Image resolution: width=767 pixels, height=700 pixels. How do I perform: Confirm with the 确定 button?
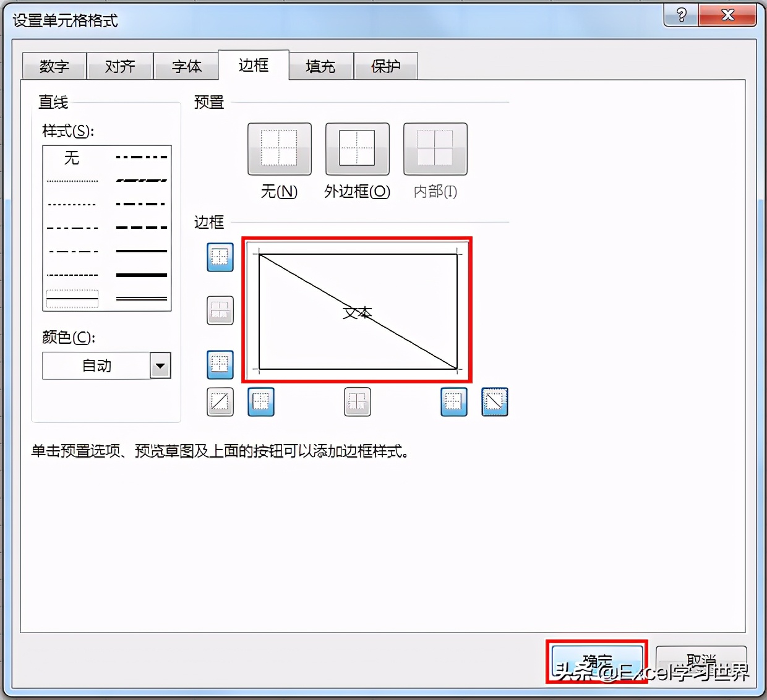coord(597,662)
